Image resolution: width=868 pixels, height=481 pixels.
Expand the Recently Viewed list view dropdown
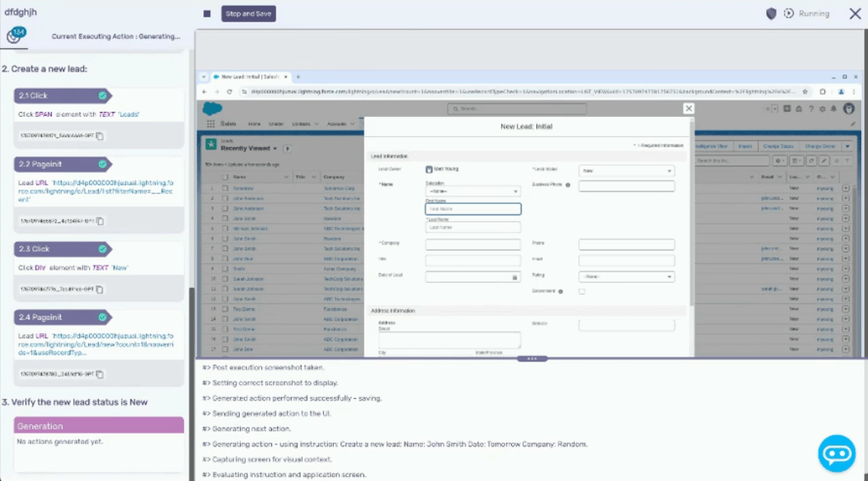[x=275, y=149]
